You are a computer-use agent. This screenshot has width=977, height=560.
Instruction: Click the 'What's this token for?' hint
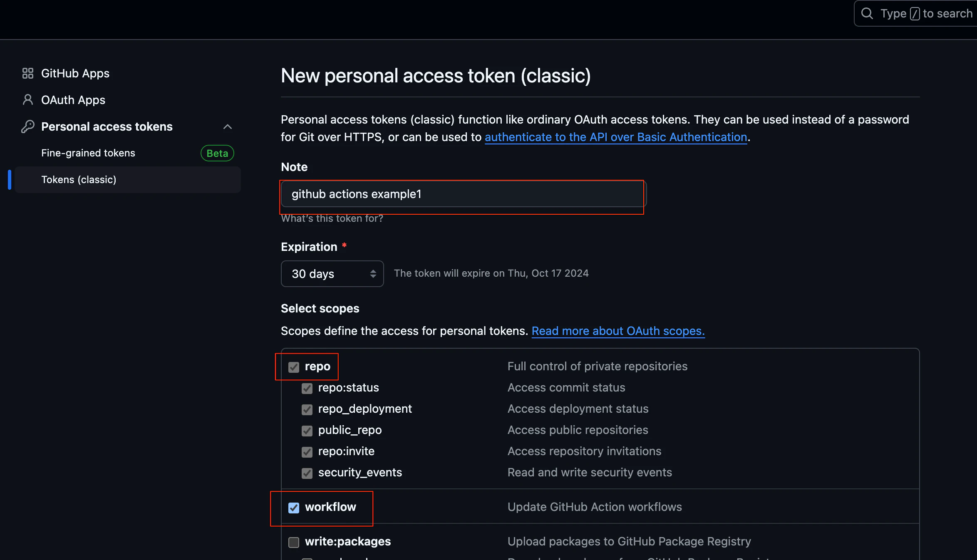pos(332,218)
